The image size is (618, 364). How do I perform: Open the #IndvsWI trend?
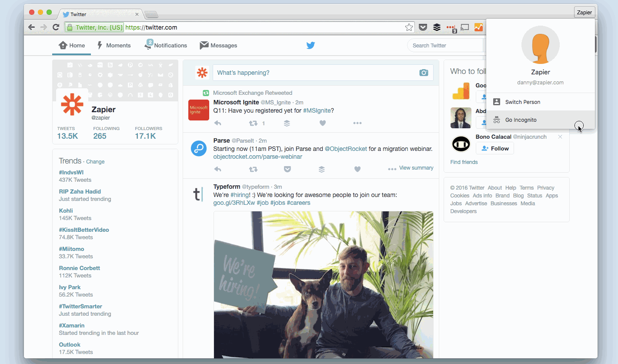[71, 172]
